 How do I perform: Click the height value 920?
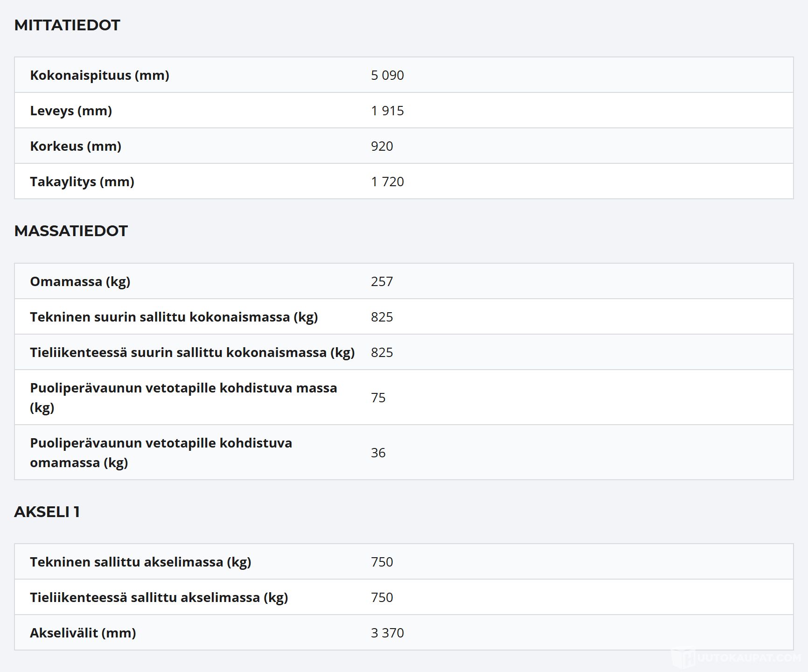click(x=382, y=146)
